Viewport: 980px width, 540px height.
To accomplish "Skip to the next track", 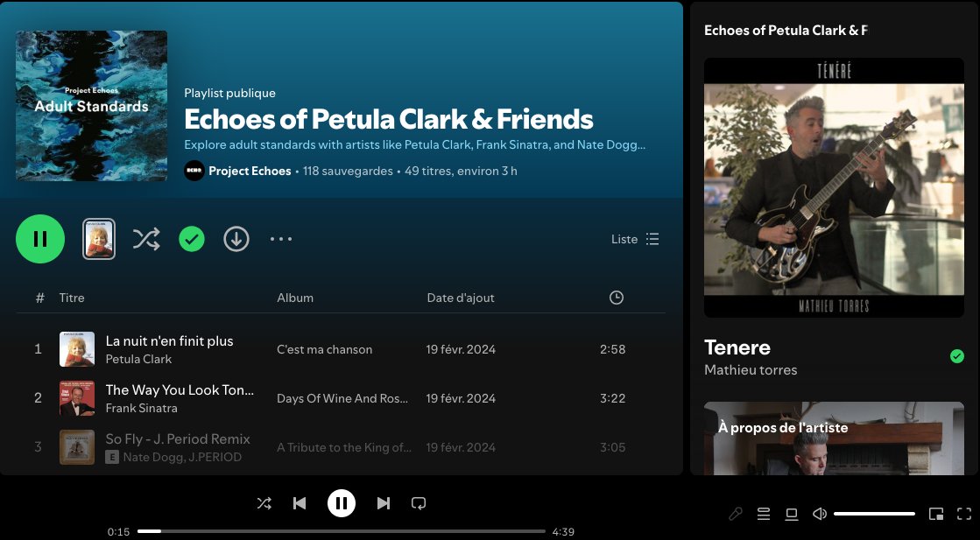I will [x=383, y=503].
